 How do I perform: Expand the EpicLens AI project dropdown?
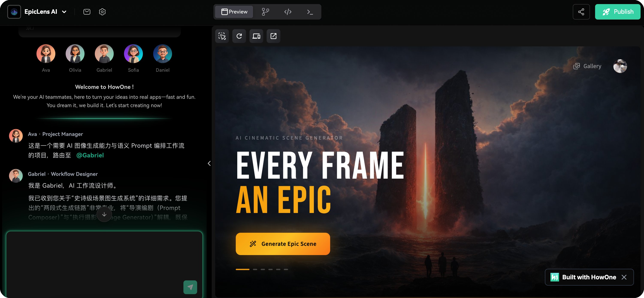click(64, 12)
